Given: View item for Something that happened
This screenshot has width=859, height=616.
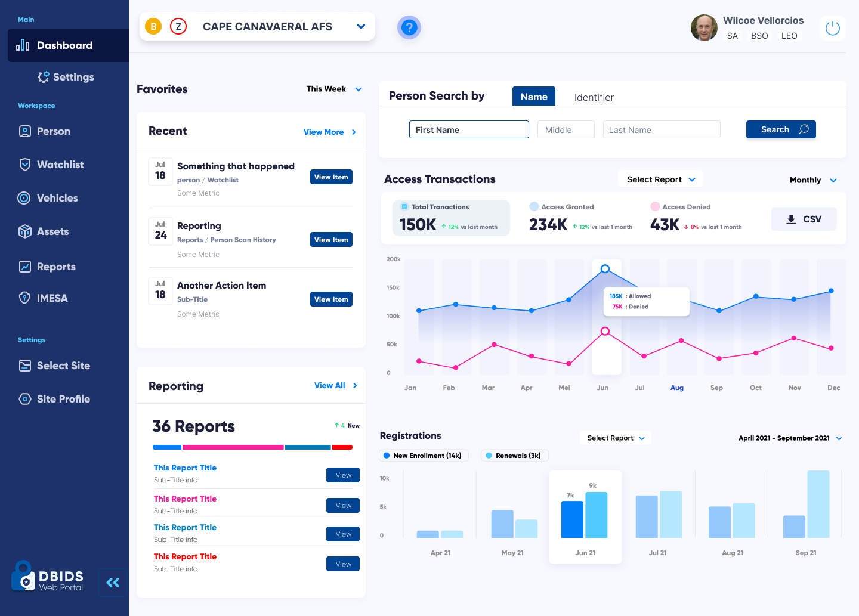Looking at the screenshot, I should (331, 177).
